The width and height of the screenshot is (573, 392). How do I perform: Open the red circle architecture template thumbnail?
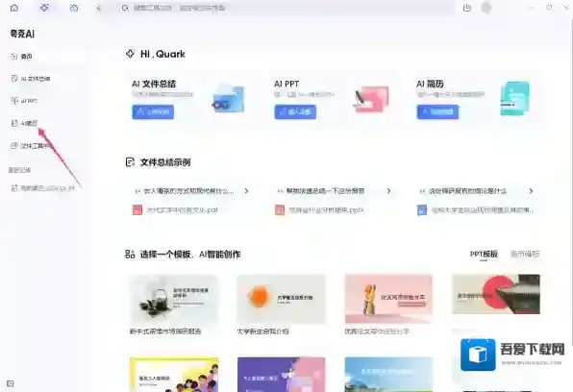click(x=496, y=294)
